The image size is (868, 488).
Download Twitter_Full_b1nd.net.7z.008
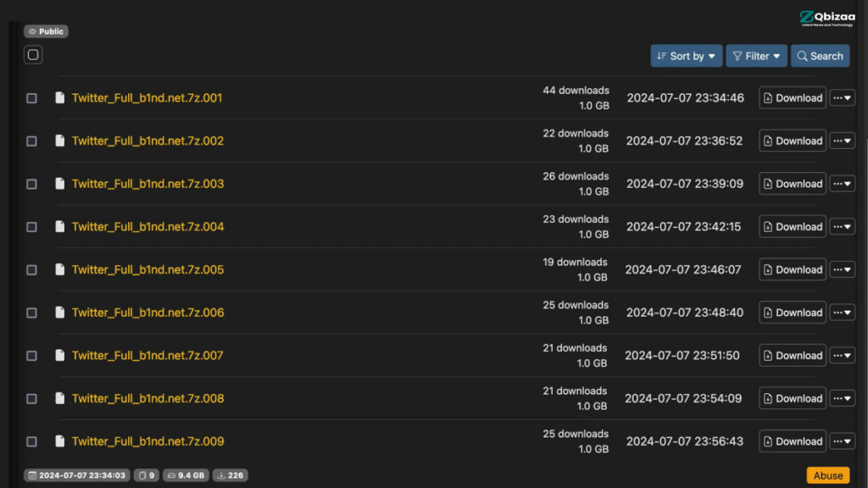click(x=793, y=398)
